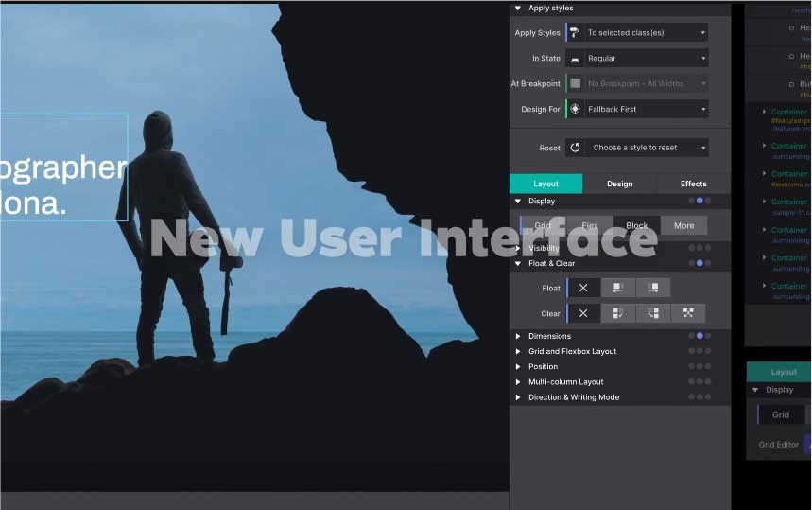Image resolution: width=812 pixels, height=510 pixels.
Task: Click the Layout tab in the dimmed background panel
Action: coord(779,372)
